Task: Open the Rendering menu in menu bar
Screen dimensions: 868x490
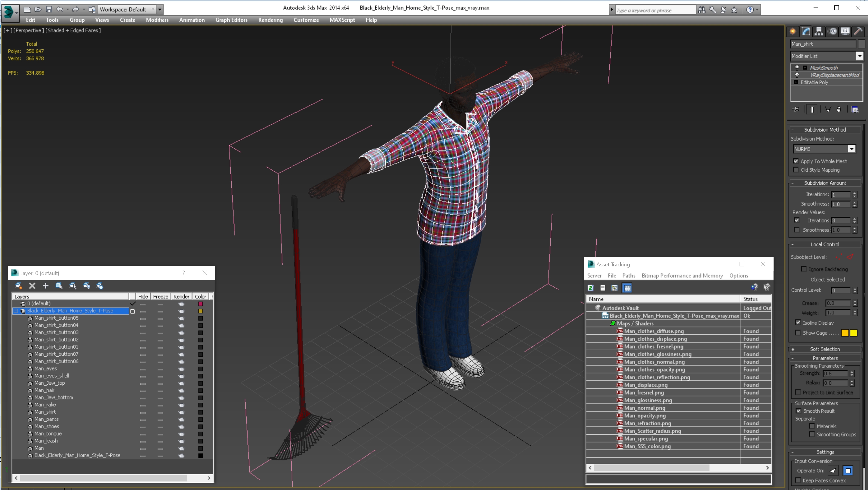Action: [271, 20]
